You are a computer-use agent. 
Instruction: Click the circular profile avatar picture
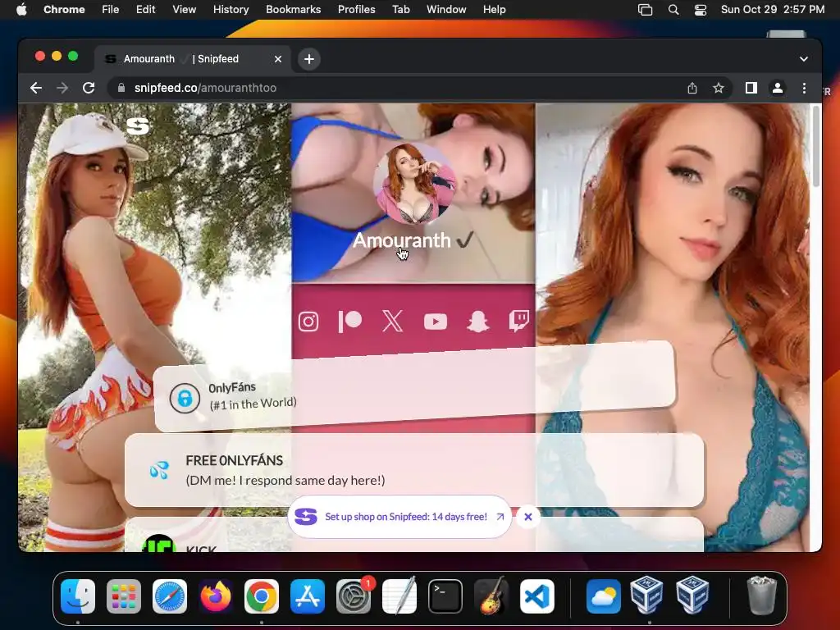point(414,183)
